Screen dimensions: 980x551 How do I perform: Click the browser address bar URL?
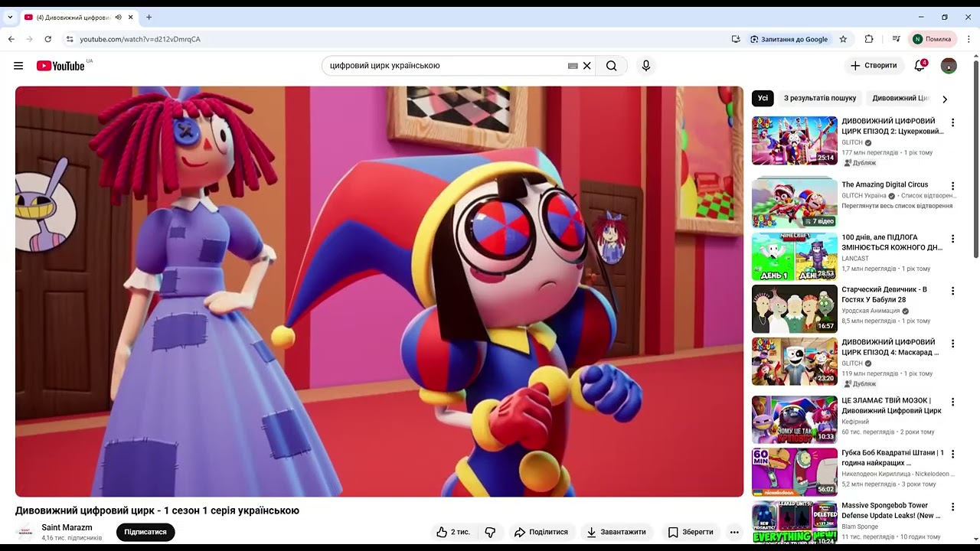click(140, 39)
